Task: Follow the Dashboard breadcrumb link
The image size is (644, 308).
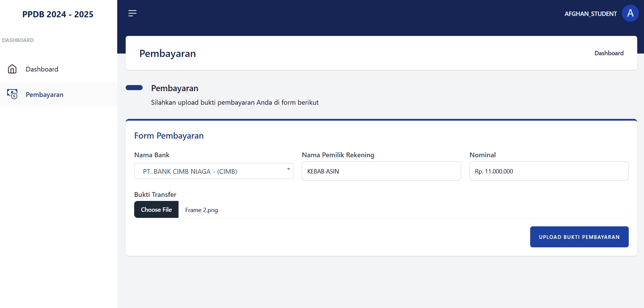Action: [x=609, y=53]
